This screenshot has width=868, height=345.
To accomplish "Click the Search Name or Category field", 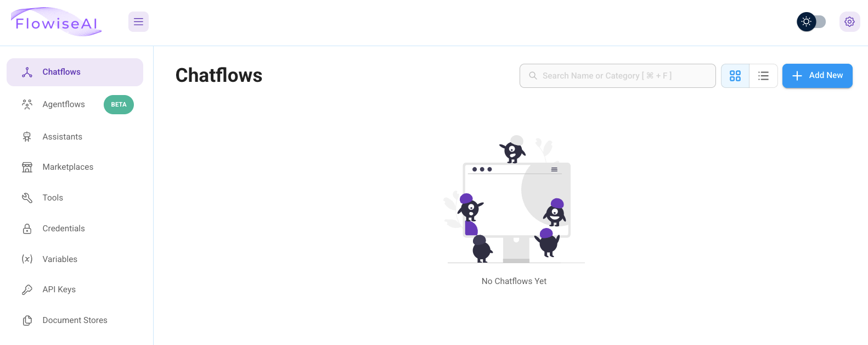I will (618, 76).
